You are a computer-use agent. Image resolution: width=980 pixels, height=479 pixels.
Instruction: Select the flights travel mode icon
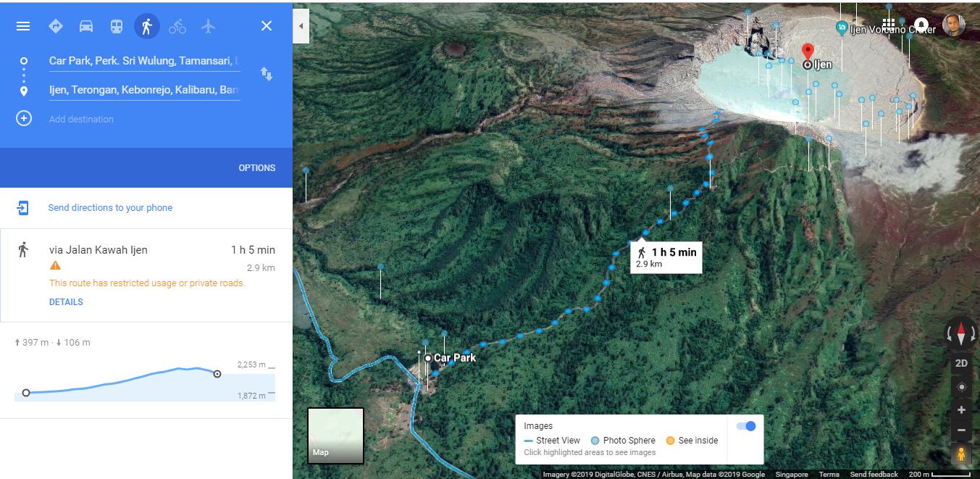point(209,26)
